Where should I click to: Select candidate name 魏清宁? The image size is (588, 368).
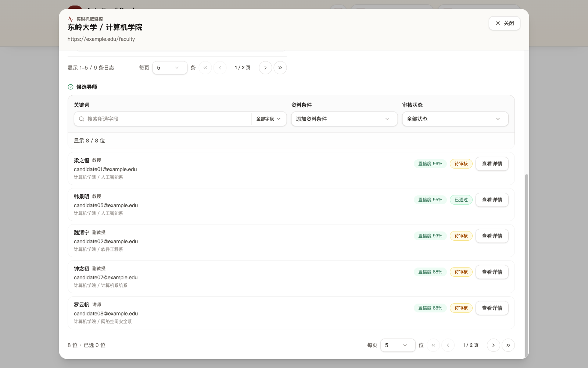tap(82, 233)
